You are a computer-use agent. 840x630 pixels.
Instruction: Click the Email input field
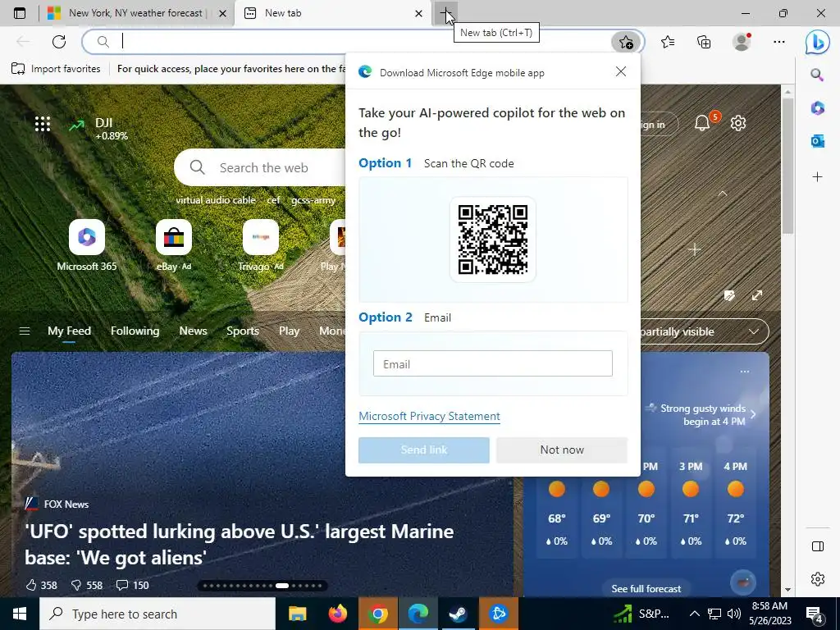click(x=493, y=363)
